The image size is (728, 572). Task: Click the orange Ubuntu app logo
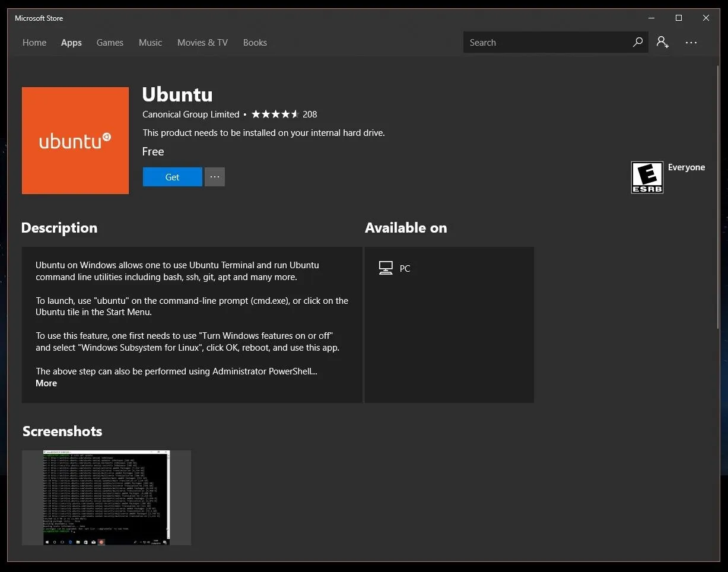click(75, 141)
